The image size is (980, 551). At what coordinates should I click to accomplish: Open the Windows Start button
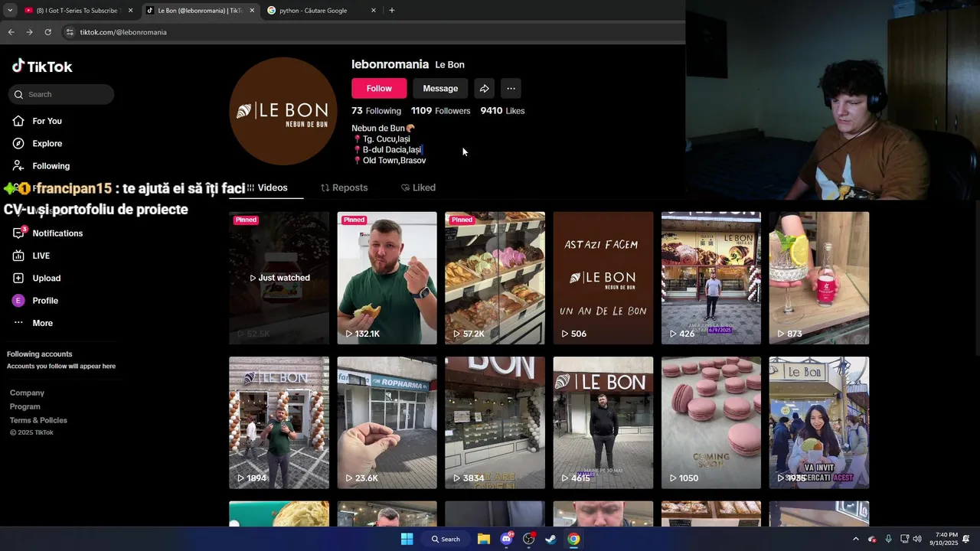point(407,539)
